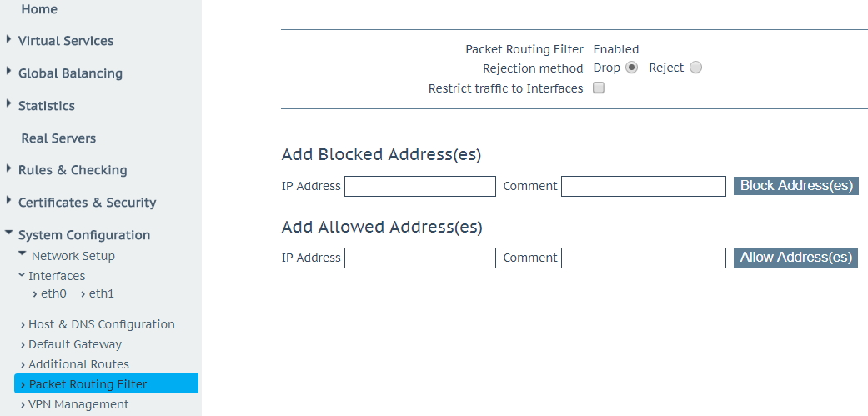The image size is (868, 416).
Task: Open the Real Servers page
Action: (58, 138)
